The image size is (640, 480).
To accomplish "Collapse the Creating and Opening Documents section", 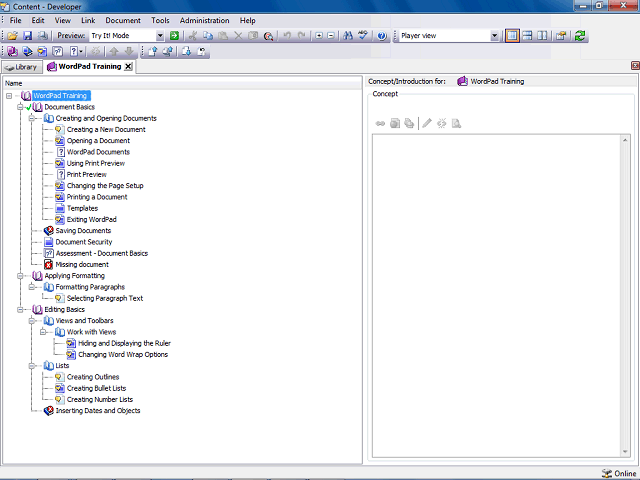I will tap(31, 118).
